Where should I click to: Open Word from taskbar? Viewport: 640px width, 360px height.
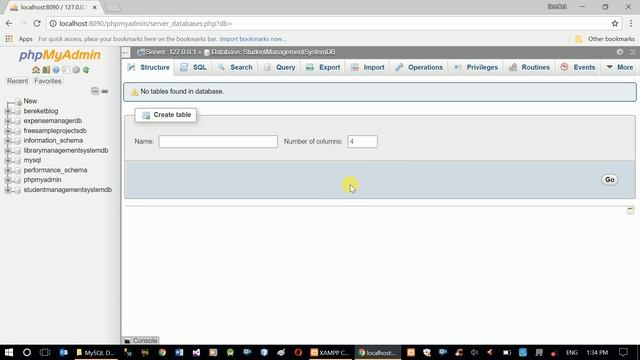pos(179,352)
